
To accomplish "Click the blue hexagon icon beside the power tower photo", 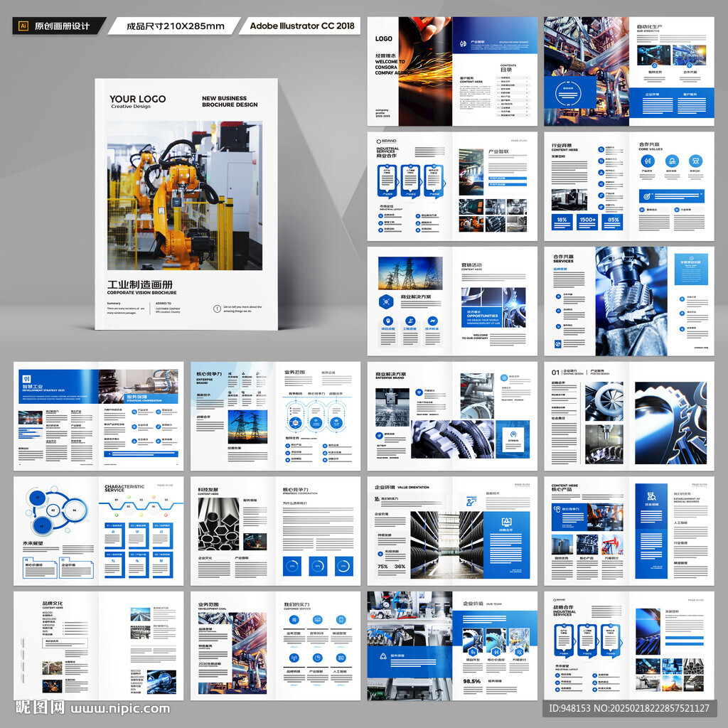I will [x=386, y=301].
